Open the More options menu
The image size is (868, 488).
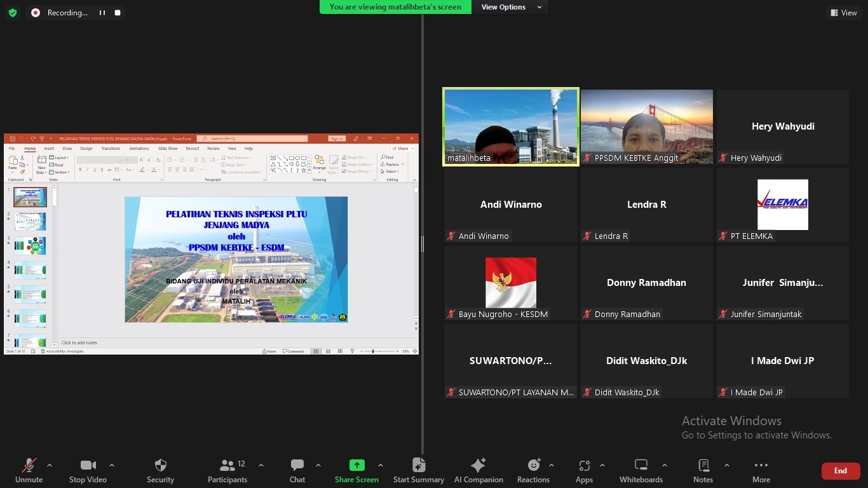(761, 470)
